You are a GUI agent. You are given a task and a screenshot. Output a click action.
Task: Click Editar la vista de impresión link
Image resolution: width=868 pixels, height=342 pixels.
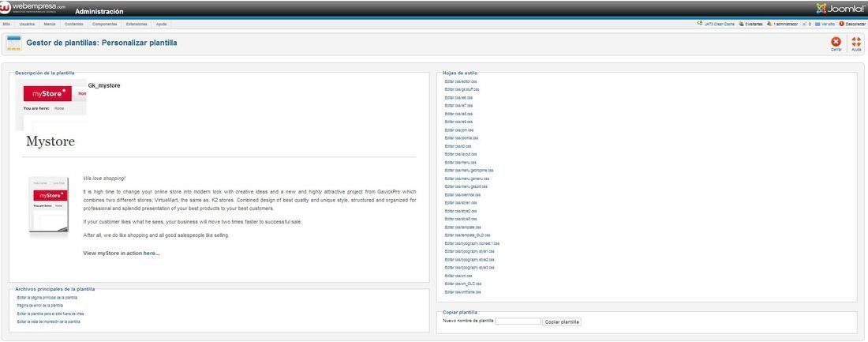(x=49, y=321)
